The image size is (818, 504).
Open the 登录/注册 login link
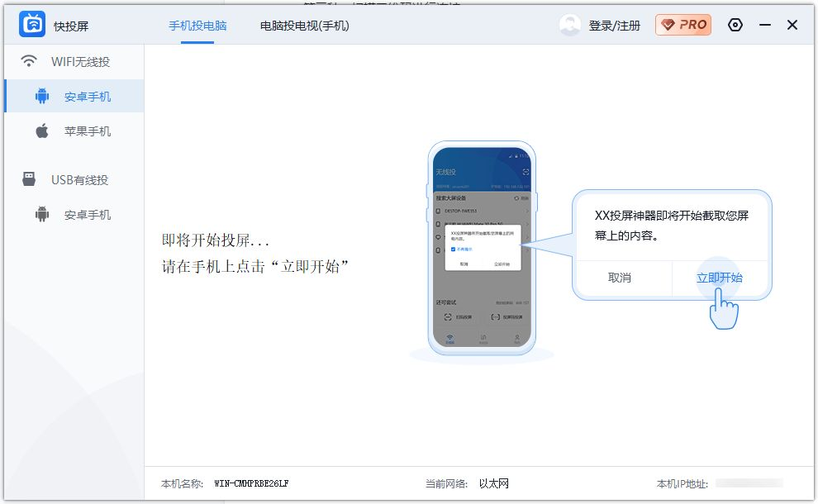click(616, 25)
